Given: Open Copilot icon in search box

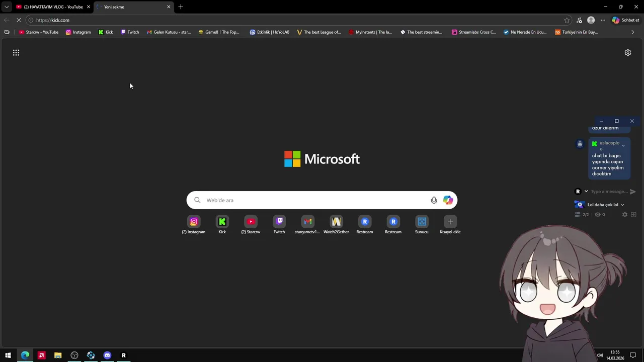Looking at the screenshot, I should click(x=448, y=200).
